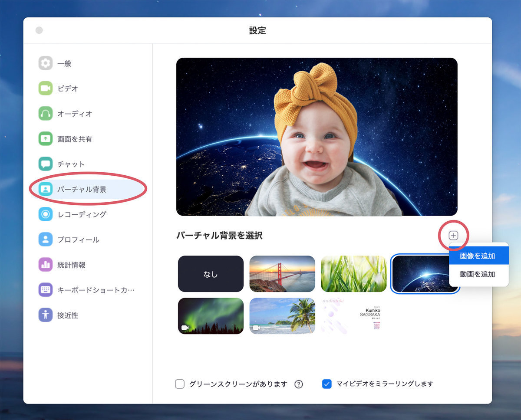Choose 画像を追加 from popup menu
The width and height of the screenshot is (521, 420).
point(478,256)
